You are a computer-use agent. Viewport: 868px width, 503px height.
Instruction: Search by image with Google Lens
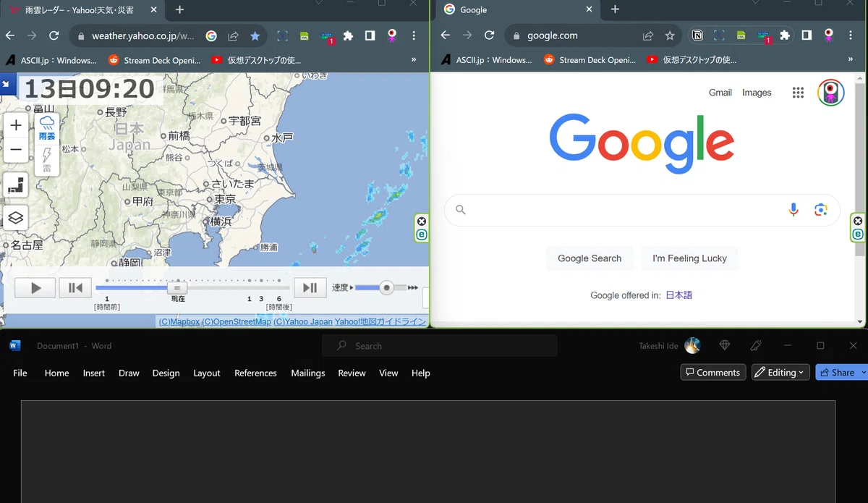pos(820,210)
